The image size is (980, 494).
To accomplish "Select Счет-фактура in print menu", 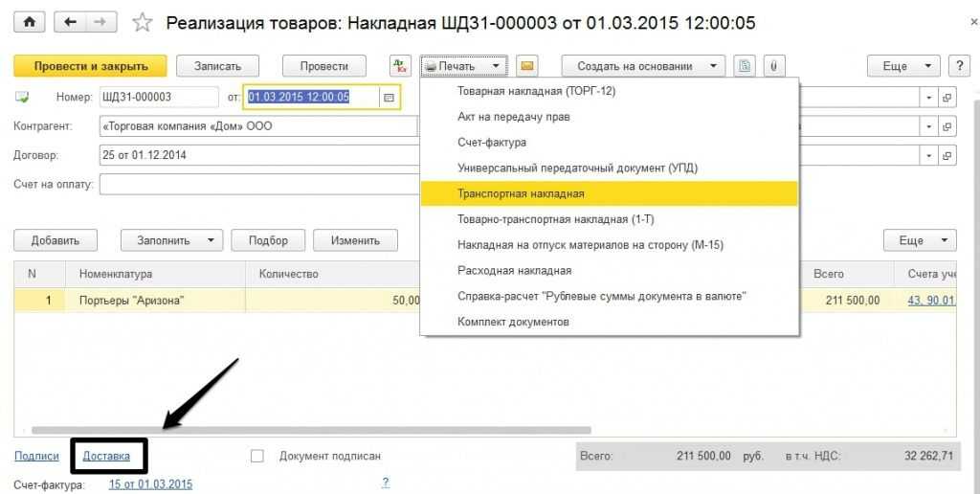I will point(610,143).
